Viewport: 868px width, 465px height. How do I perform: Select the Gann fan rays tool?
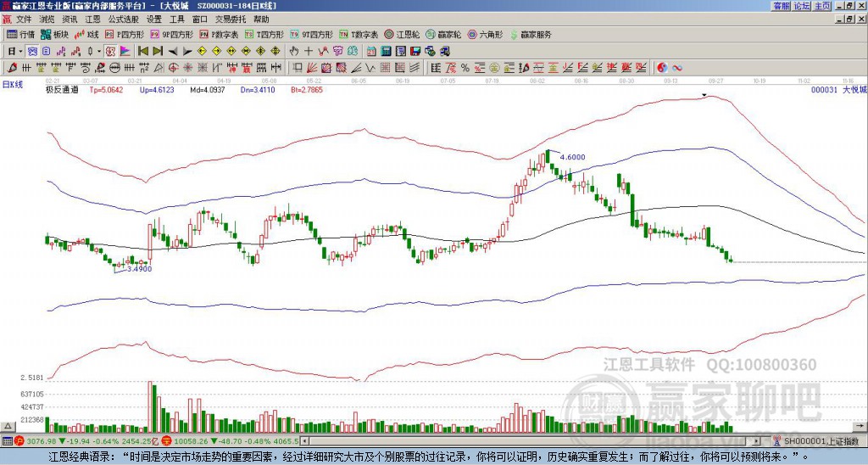(312, 68)
